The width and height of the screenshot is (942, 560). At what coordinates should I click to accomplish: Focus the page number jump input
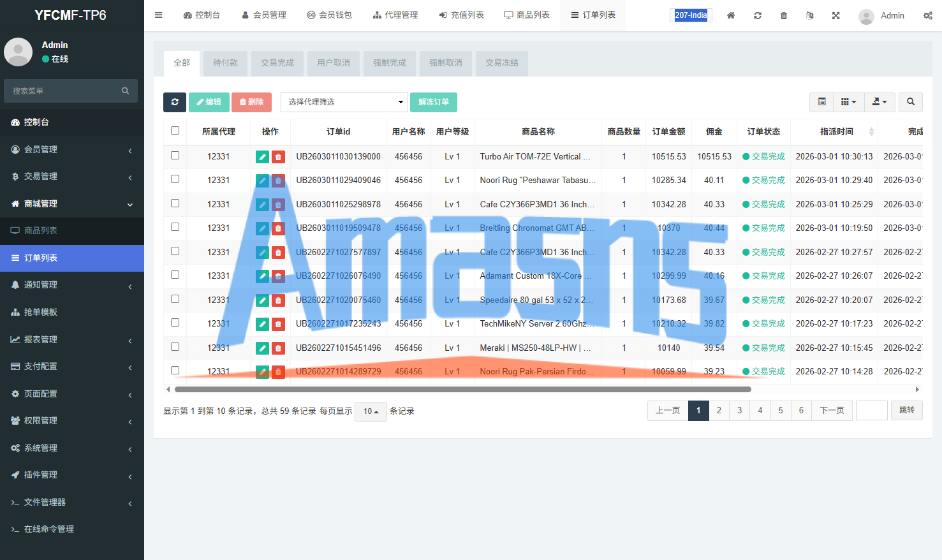(872, 410)
